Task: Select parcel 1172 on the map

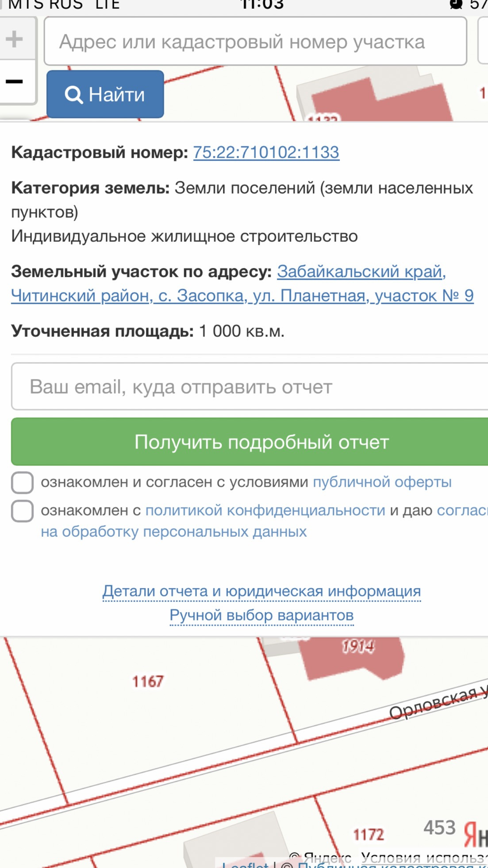Action: [368, 835]
